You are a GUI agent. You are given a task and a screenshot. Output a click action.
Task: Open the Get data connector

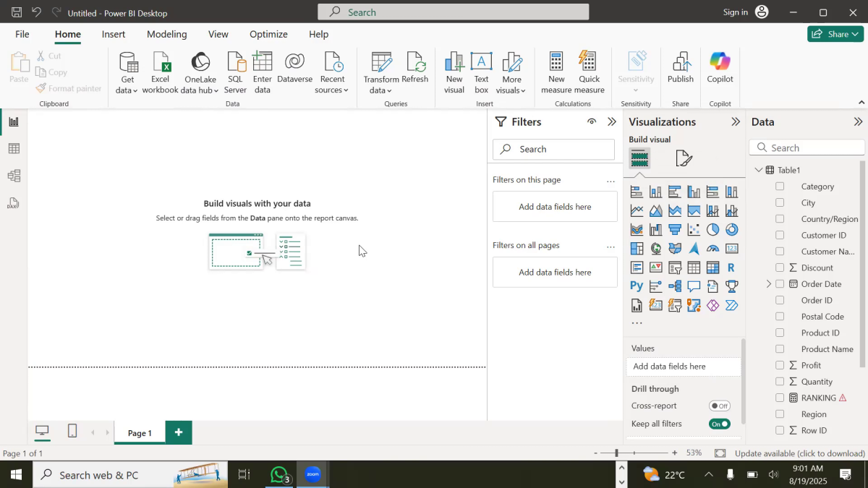(x=128, y=73)
